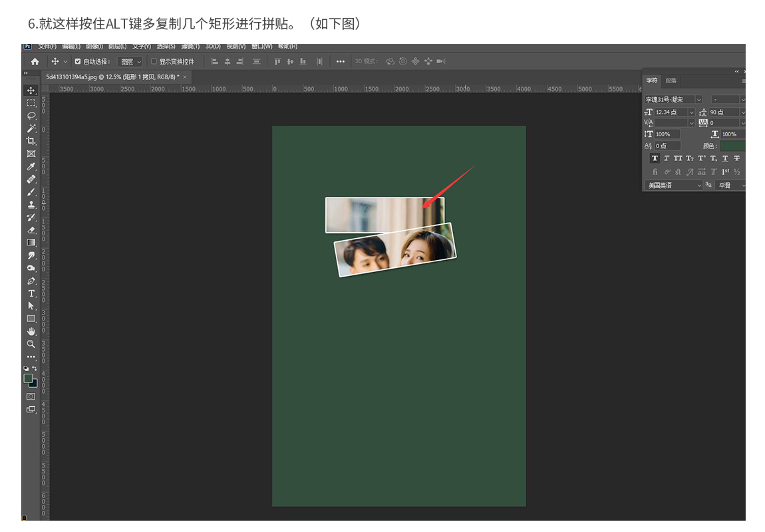
Task: Open the 文件(F) menu
Action: tap(47, 47)
